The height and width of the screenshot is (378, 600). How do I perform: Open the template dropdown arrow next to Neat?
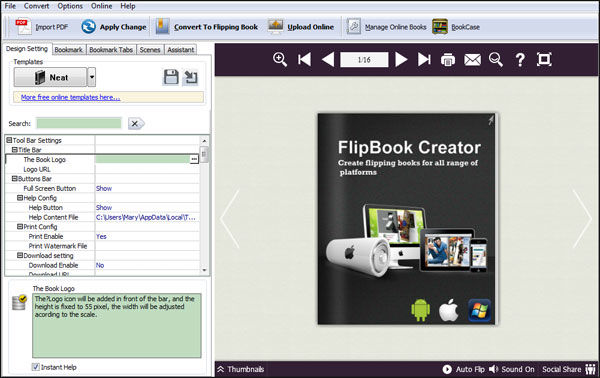tap(91, 77)
